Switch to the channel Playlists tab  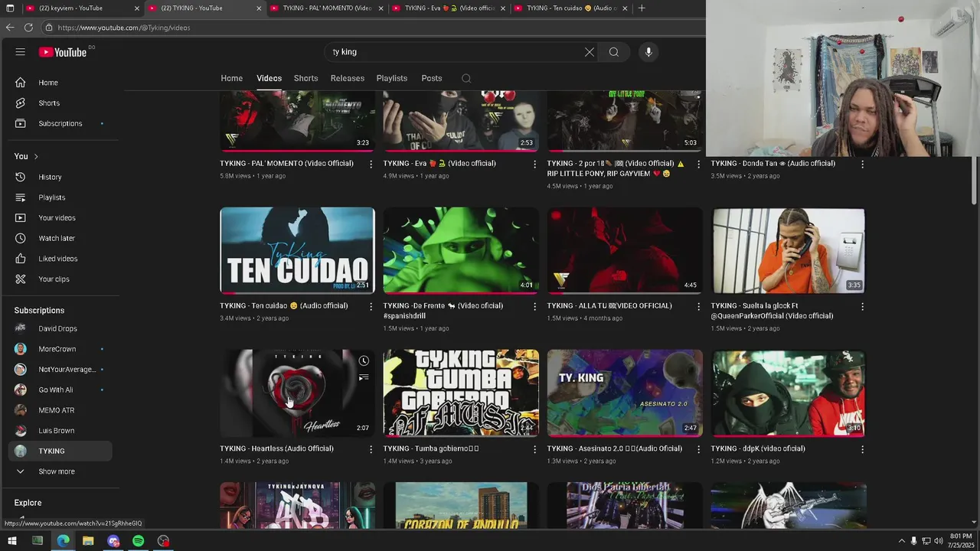click(x=391, y=78)
